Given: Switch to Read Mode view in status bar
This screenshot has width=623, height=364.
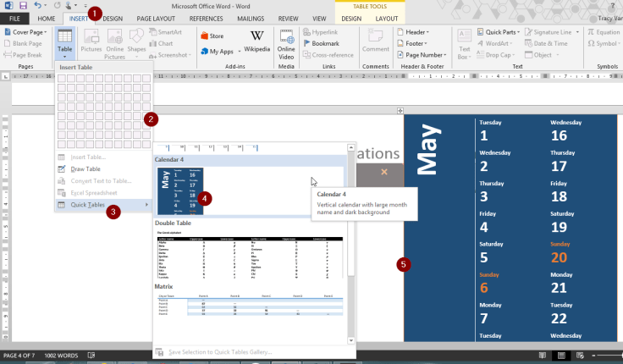Looking at the screenshot, I should [542, 356].
